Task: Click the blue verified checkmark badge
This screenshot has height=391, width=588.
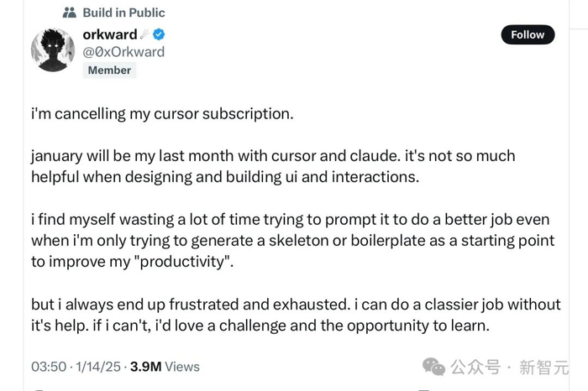Action: pos(159,34)
